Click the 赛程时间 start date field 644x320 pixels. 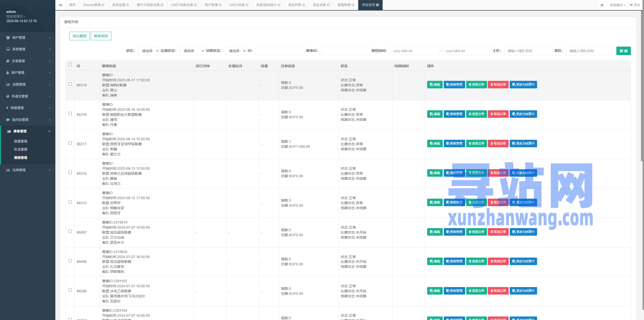[x=414, y=51]
